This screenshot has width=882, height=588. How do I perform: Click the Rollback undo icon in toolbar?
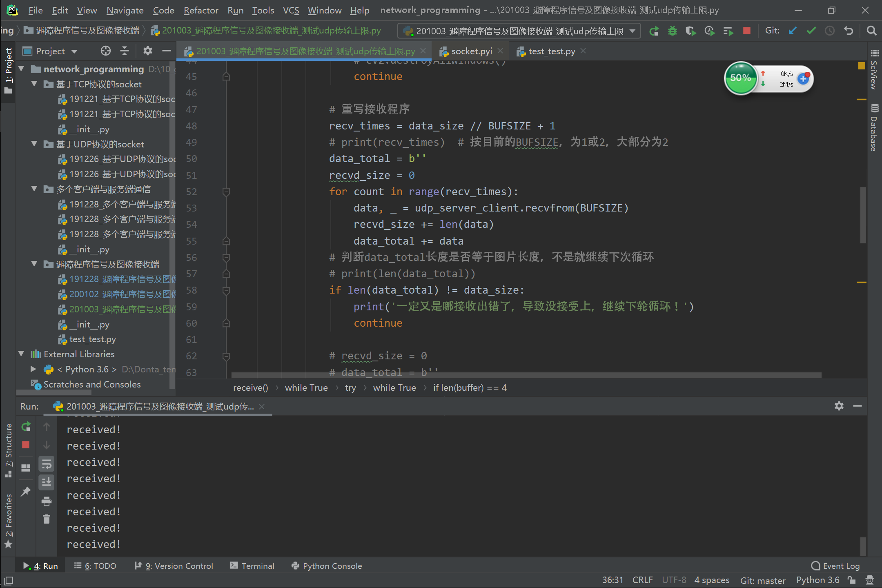click(849, 31)
